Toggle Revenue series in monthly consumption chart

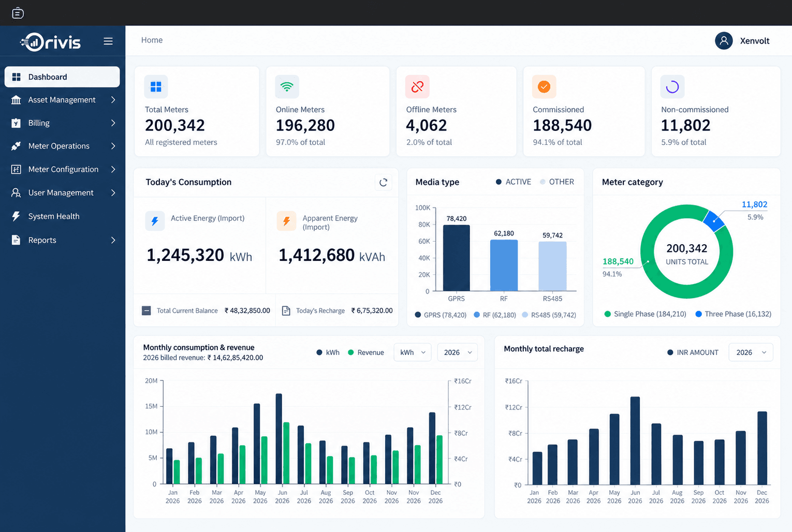pos(366,352)
